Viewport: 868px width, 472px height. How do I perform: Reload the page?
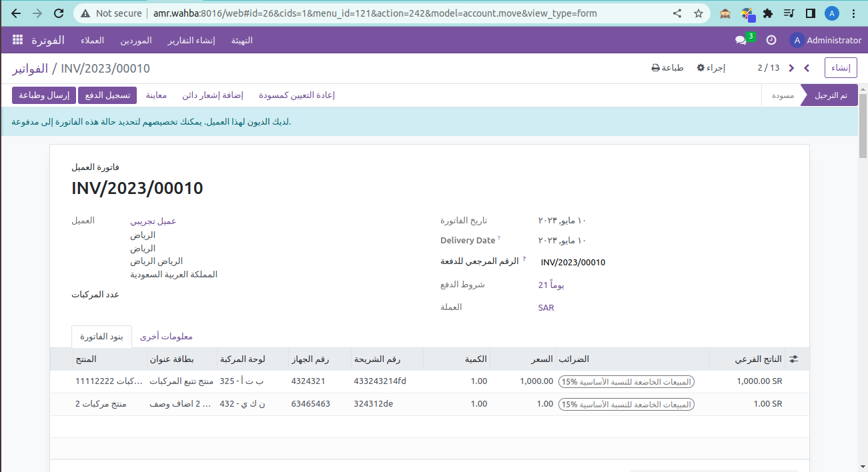pos(59,13)
